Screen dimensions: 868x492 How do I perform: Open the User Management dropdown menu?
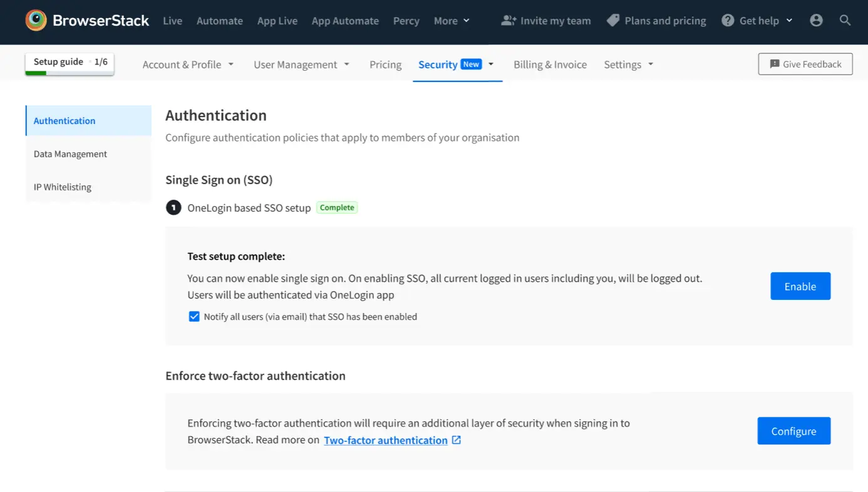tap(301, 64)
